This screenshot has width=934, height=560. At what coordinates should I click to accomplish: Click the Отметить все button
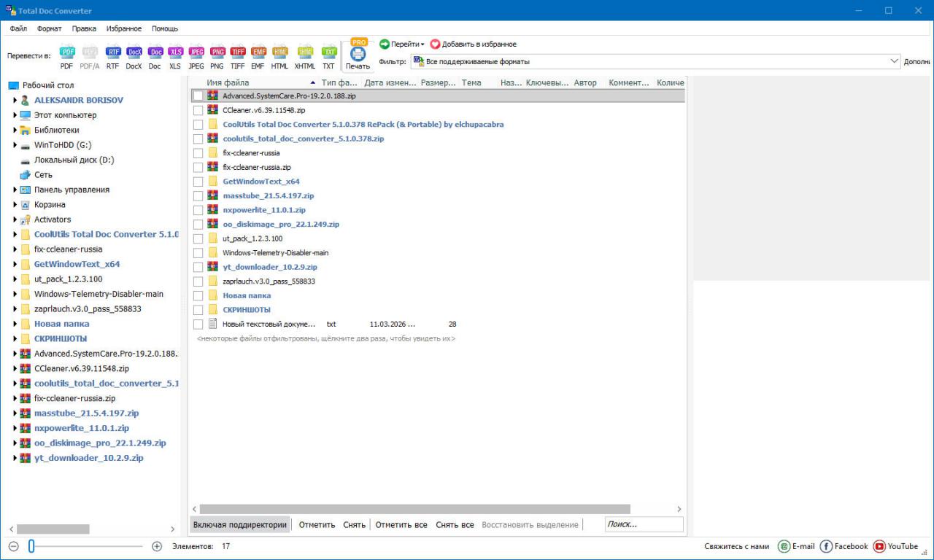[x=401, y=524]
